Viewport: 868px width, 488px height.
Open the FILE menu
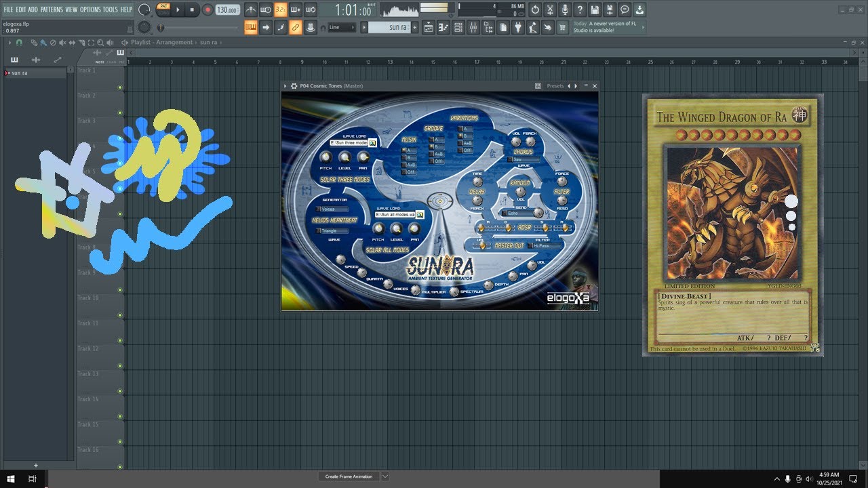click(x=8, y=10)
